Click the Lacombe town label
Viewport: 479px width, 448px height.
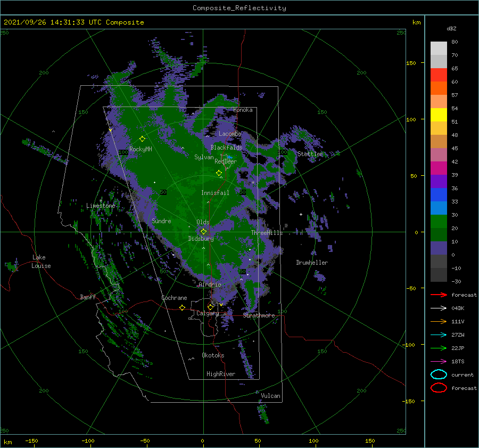point(230,134)
